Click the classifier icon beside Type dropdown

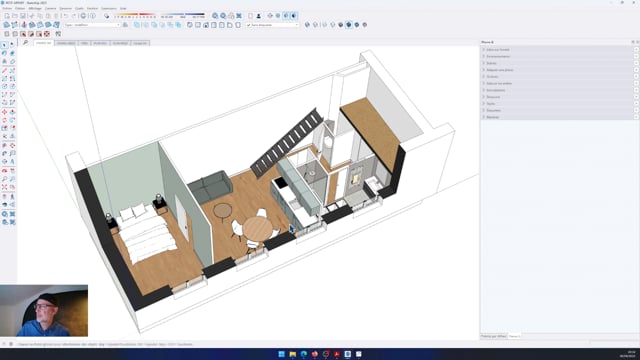click(125, 25)
